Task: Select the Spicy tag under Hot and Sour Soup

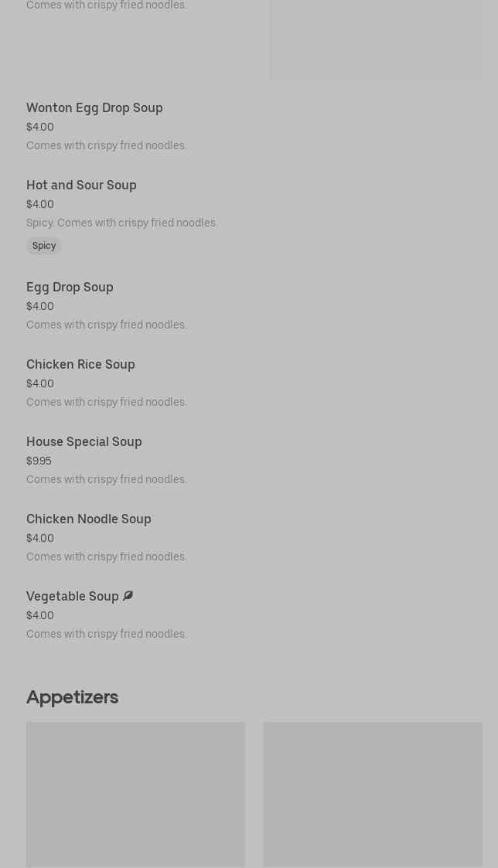Action: (x=44, y=246)
